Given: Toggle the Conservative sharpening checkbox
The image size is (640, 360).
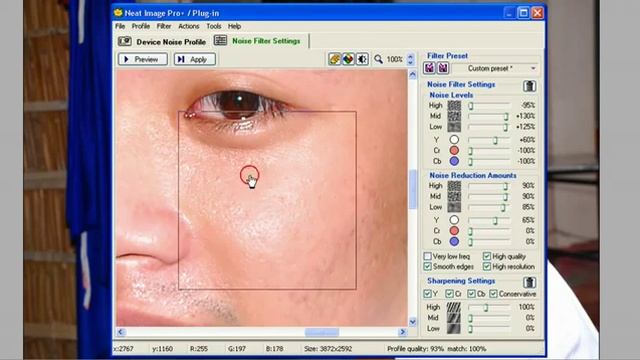Looking at the screenshot, I should pos(493,294).
